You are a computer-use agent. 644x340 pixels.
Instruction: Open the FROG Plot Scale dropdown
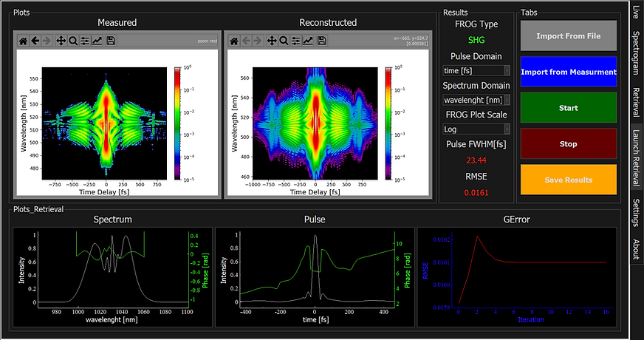(476, 129)
